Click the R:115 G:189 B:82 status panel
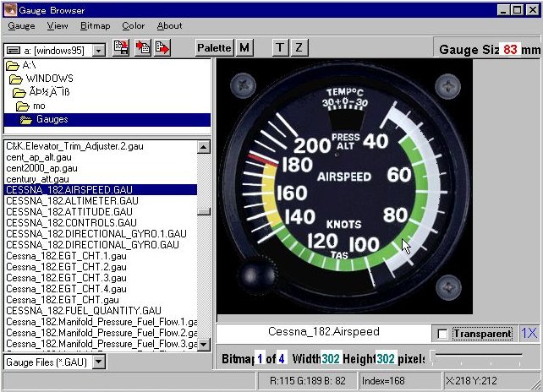This screenshot has width=543, height=392. 308,381
